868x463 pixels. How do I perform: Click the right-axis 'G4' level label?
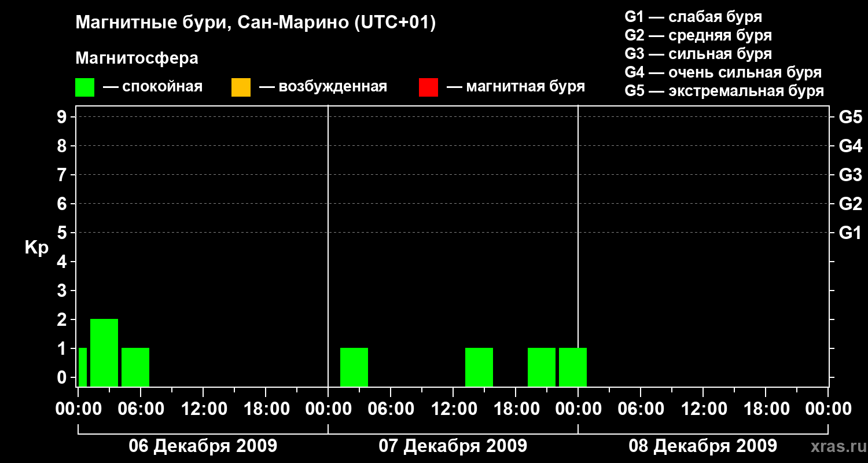(x=851, y=146)
